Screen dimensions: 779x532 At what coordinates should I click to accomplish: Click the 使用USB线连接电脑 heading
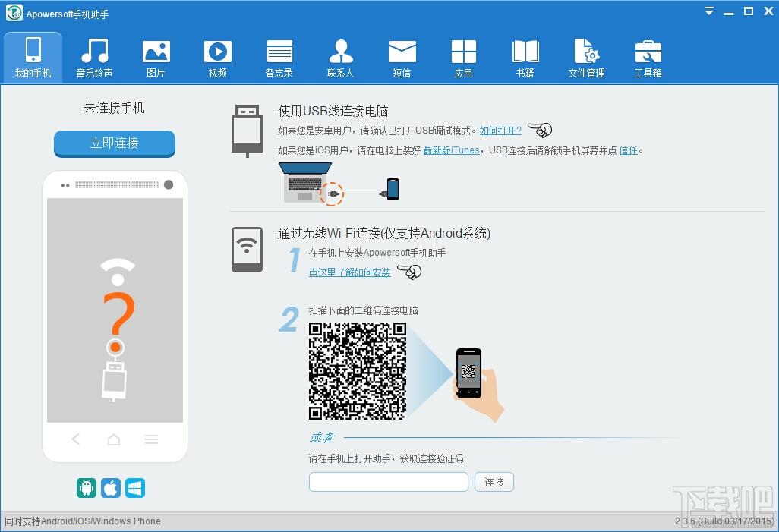(x=333, y=111)
